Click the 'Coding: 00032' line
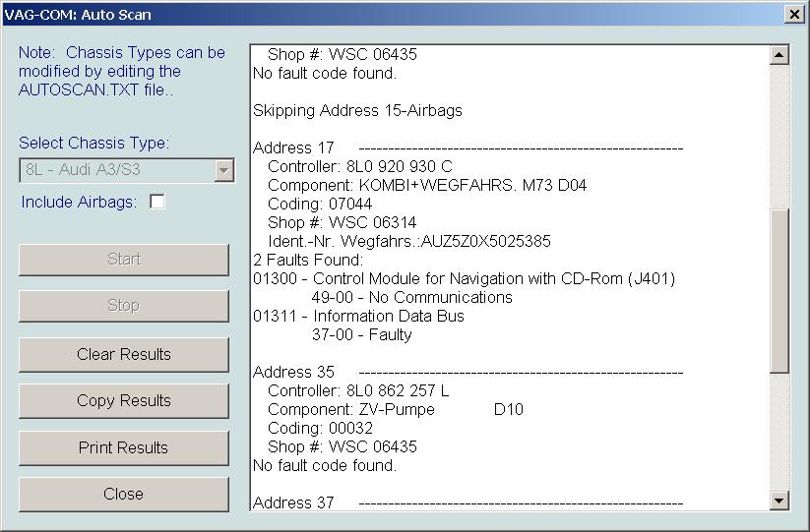This screenshot has width=810, height=532. click(320, 428)
